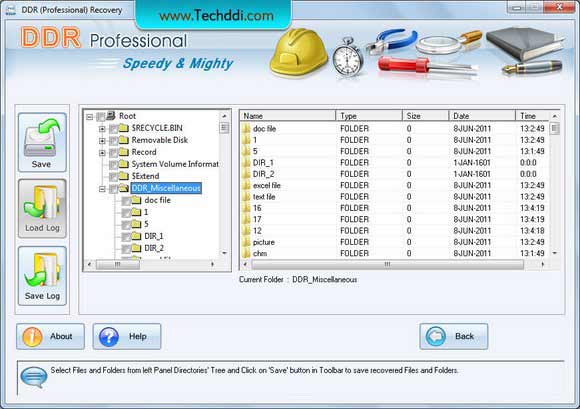Screen dimensions: 580x409
Task: Sort by the Time column header
Action: (532, 116)
